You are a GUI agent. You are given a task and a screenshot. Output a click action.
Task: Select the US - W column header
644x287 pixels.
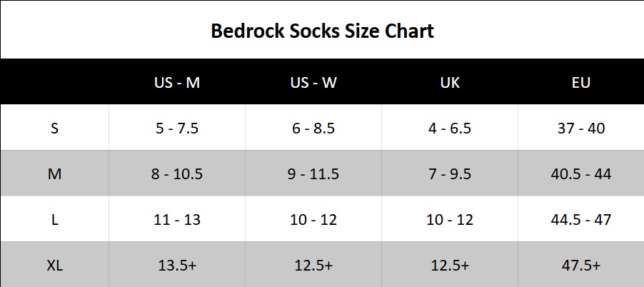(313, 82)
